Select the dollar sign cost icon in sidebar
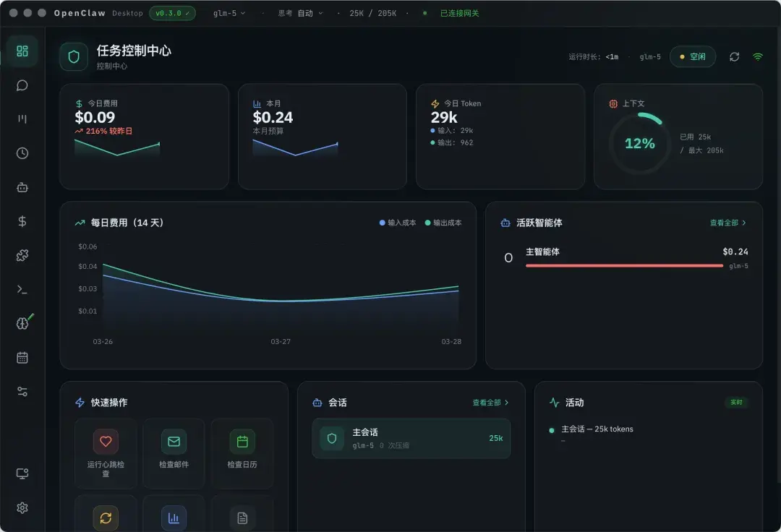 22,221
